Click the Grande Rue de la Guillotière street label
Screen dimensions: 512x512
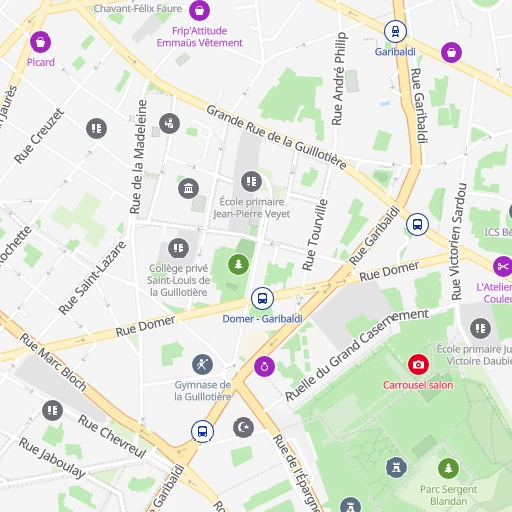pos(276,137)
